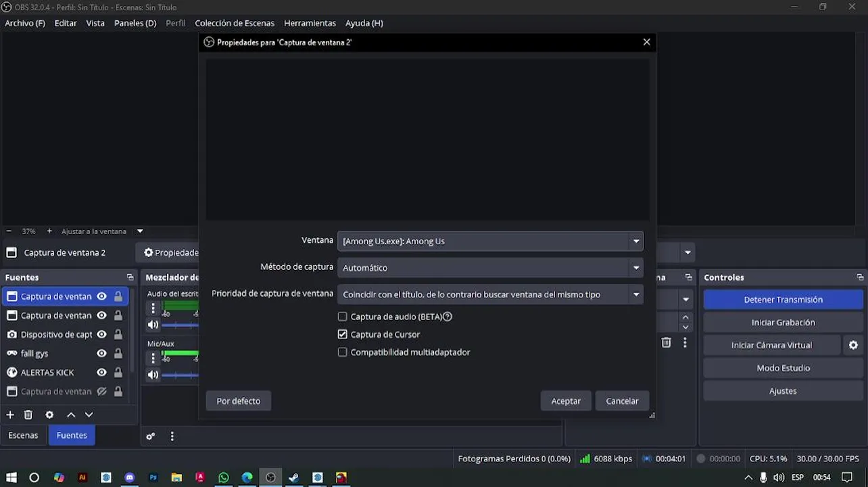Pop out the Fuentes panel

click(x=130, y=277)
